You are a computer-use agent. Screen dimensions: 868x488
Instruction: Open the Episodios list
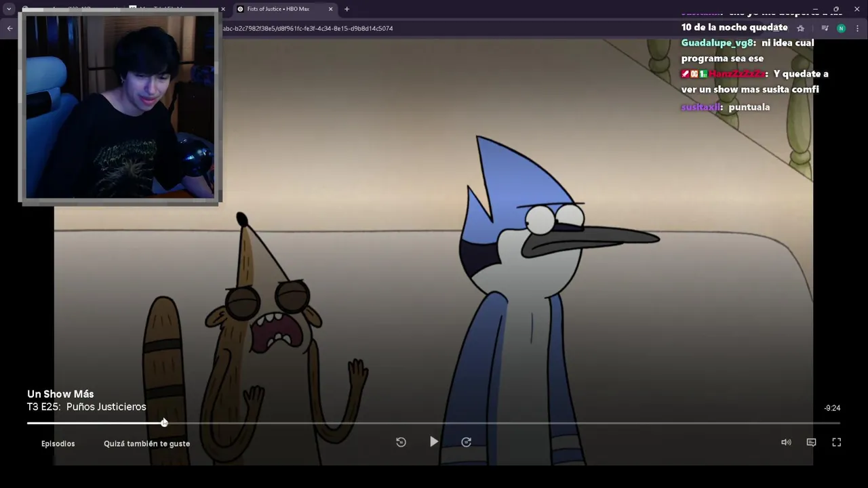click(58, 443)
